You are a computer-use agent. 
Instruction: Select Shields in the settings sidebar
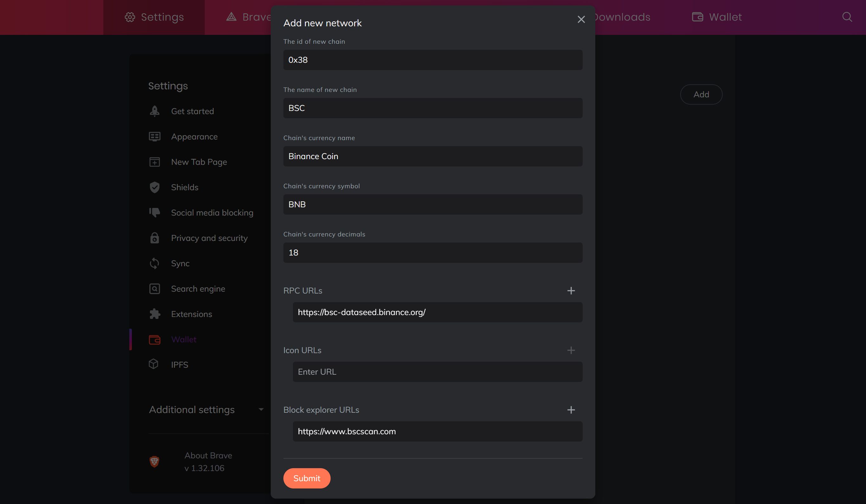coord(184,187)
